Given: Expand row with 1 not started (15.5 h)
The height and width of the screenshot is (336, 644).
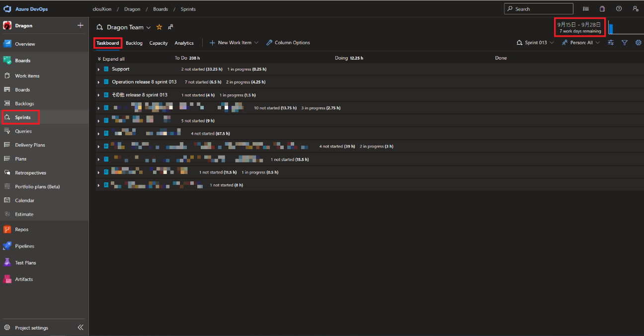Looking at the screenshot, I should (x=99, y=160).
